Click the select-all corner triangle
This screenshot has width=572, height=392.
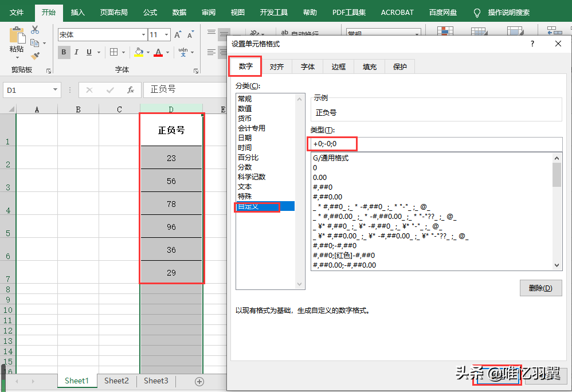pos(11,109)
